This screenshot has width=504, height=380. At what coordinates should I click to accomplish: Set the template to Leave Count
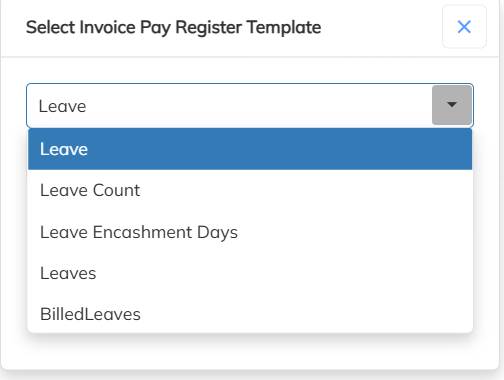click(250, 190)
